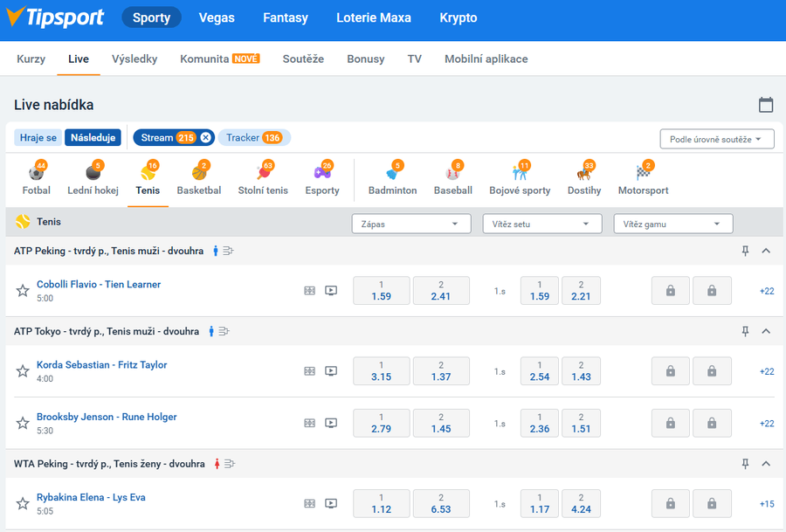Open Brooksby Jenson - Rune Holger match link

(107, 417)
